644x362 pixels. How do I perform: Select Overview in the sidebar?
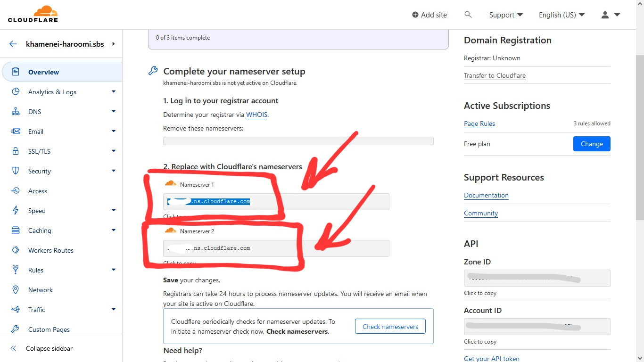pos(43,72)
